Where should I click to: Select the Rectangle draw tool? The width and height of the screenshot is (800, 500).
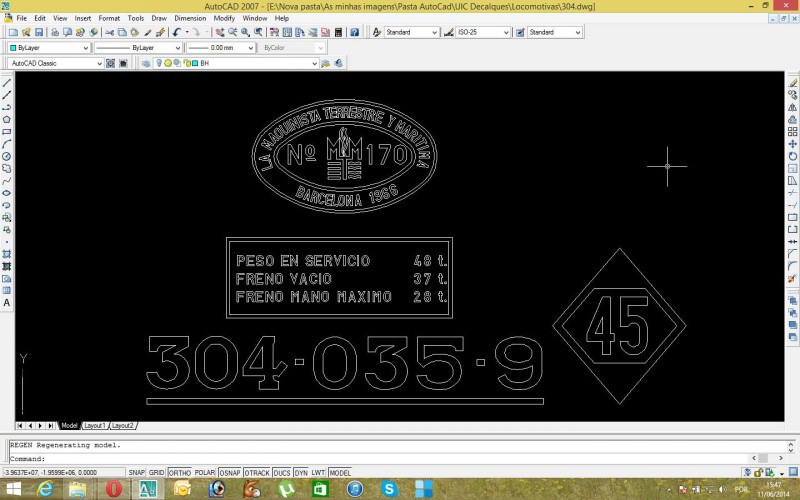click(7, 132)
